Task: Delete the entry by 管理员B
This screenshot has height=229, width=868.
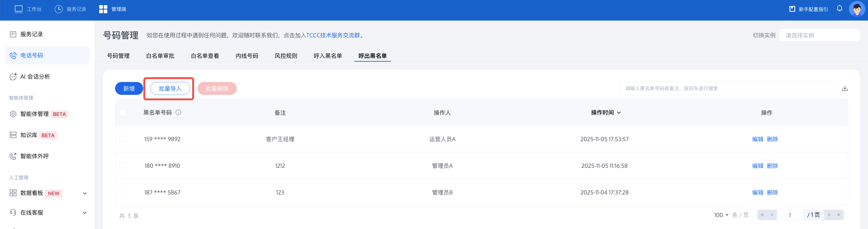Action: point(772,192)
